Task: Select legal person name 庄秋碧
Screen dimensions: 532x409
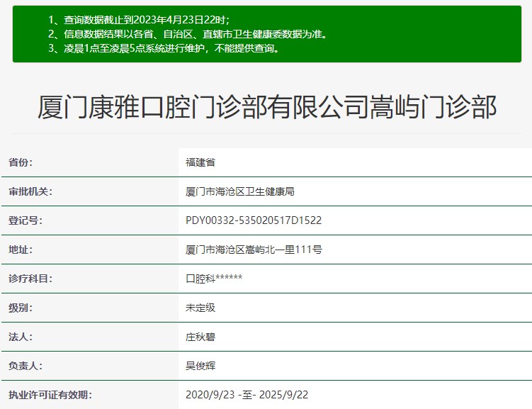Action: coord(200,337)
